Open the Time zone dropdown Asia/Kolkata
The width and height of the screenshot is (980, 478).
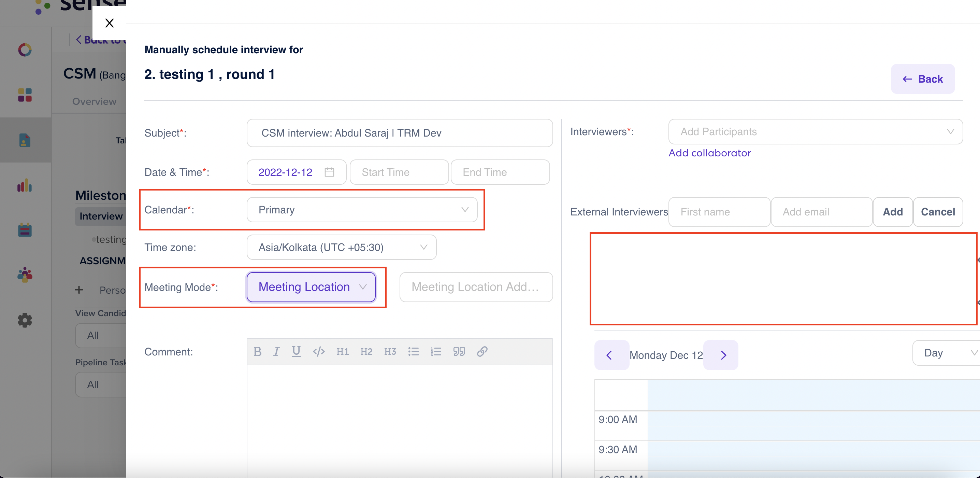click(x=341, y=248)
